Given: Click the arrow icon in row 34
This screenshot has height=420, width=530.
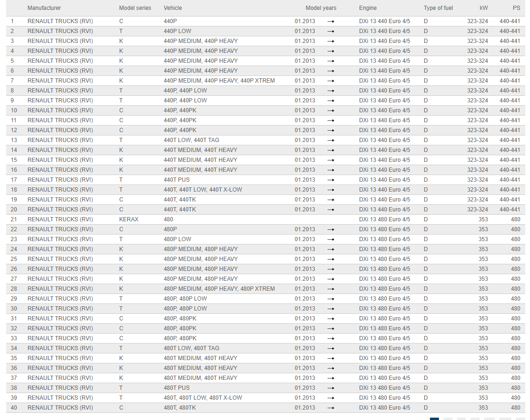Looking at the screenshot, I should 330,348.
